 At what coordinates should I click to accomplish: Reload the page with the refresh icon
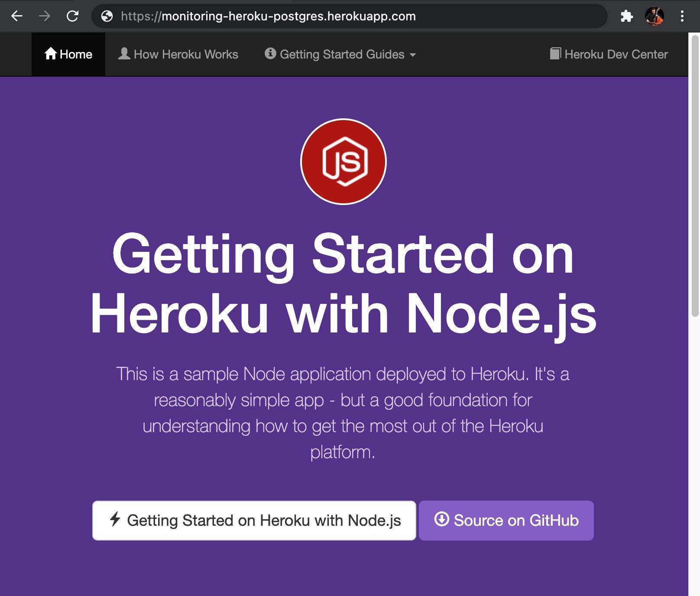click(72, 16)
